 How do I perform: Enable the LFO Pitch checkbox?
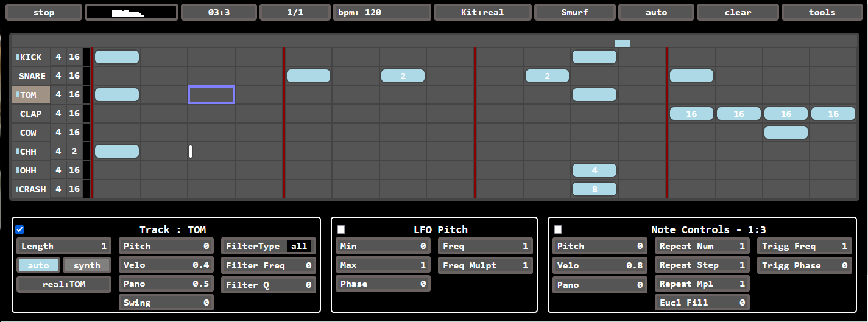[x=341, y=229]
